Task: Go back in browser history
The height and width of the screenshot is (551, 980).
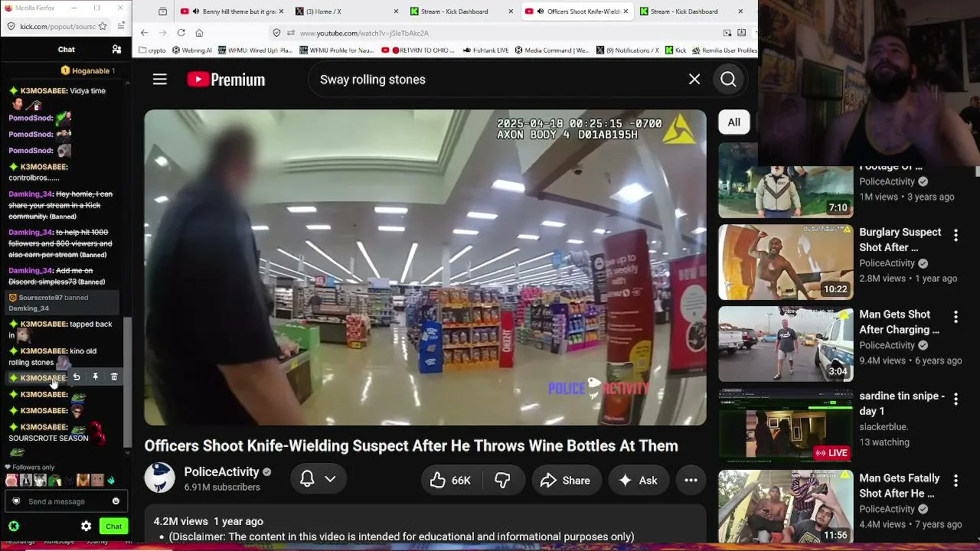Action: coord(144,33)
